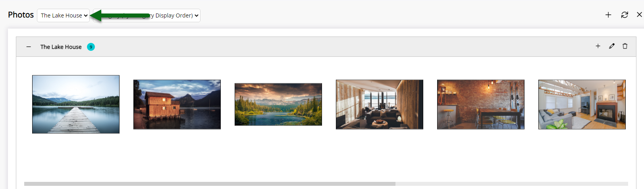Open The Lake House dropdown
The width and height of the screenshot is (644, 189).
(63, 15)
